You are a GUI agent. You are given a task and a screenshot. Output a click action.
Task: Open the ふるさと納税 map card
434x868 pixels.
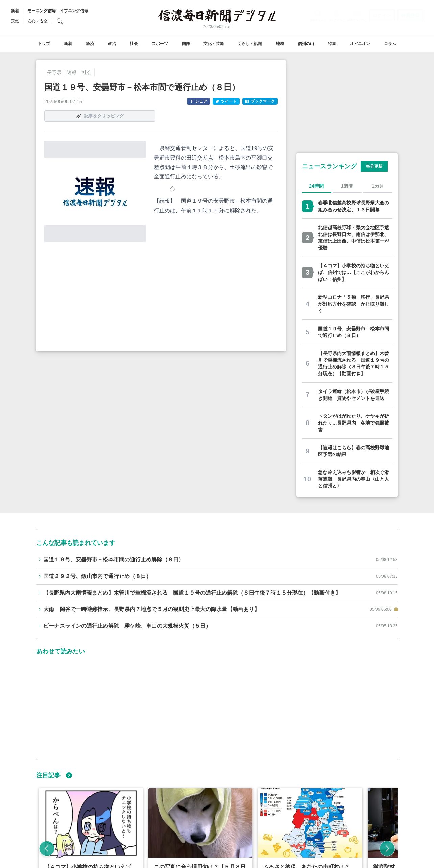pos(310,823)
